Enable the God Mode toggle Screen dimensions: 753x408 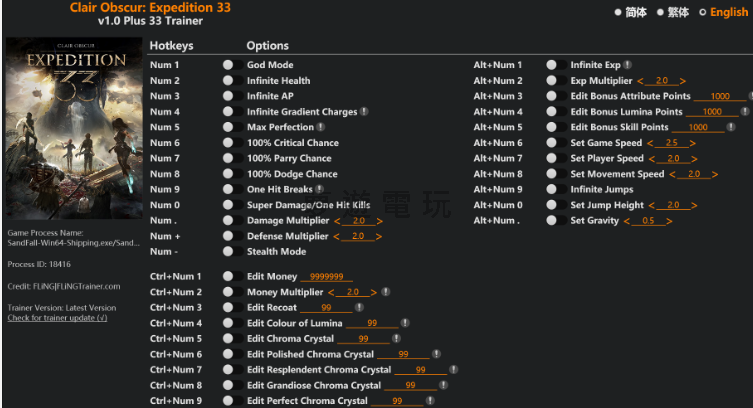pyautogui.click(x=228, y=65)
